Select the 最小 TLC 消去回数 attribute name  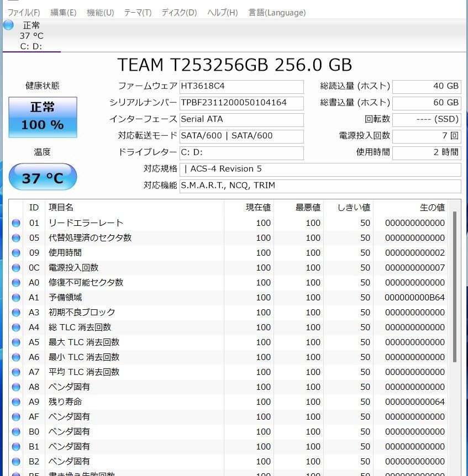coord(84,357)
